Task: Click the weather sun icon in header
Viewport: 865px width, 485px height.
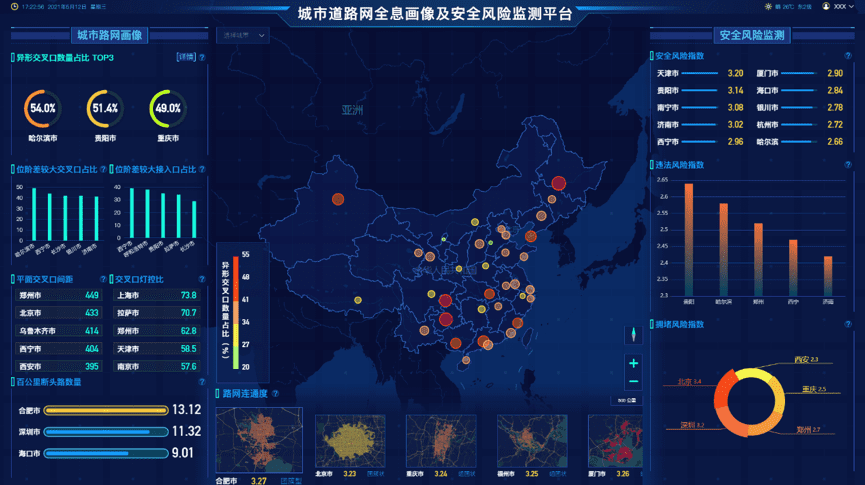Action: coord(768,6)
